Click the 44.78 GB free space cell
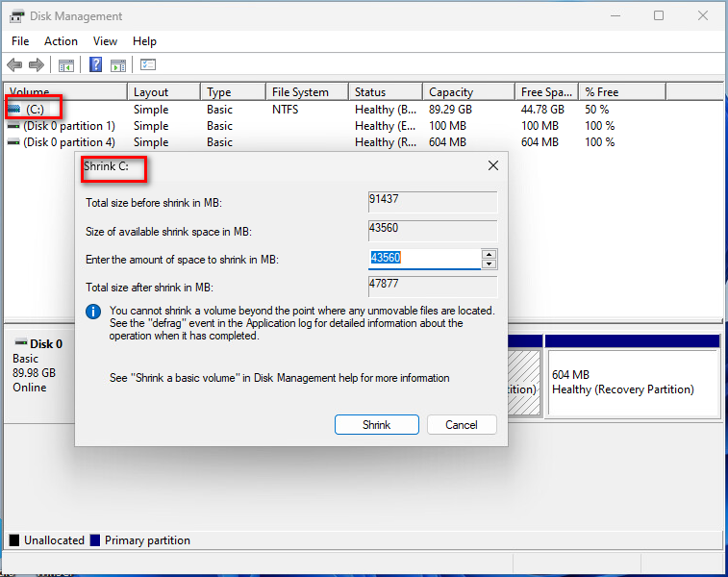Screen dimensions: 728x577 point(542,110)
